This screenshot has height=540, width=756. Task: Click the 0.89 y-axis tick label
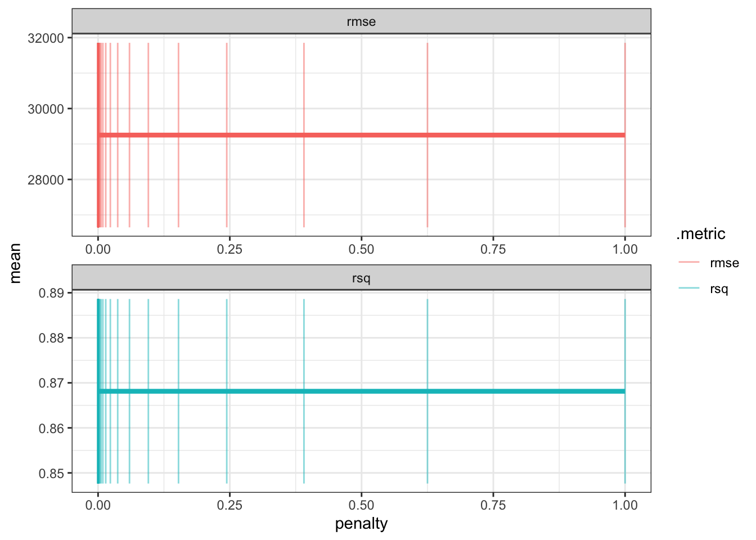[51, 293]
